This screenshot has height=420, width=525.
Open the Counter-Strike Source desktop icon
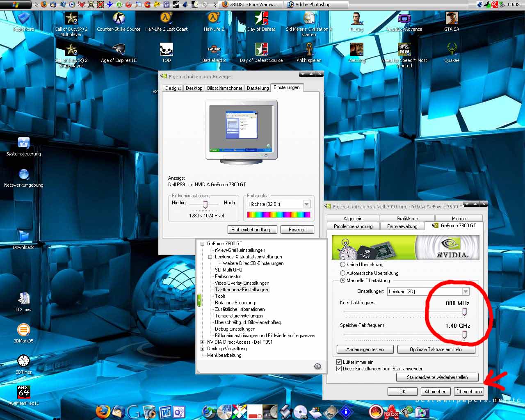(119, 19)
